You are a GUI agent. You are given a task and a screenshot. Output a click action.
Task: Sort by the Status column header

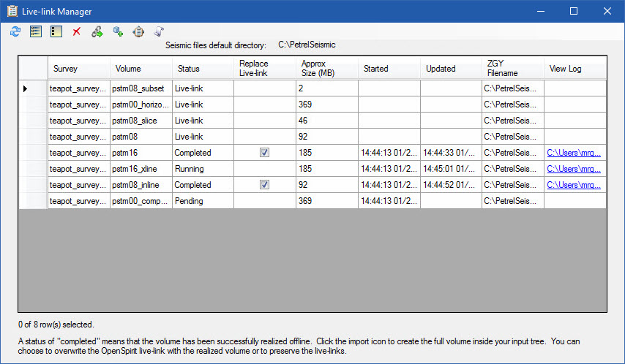[203, 68]
